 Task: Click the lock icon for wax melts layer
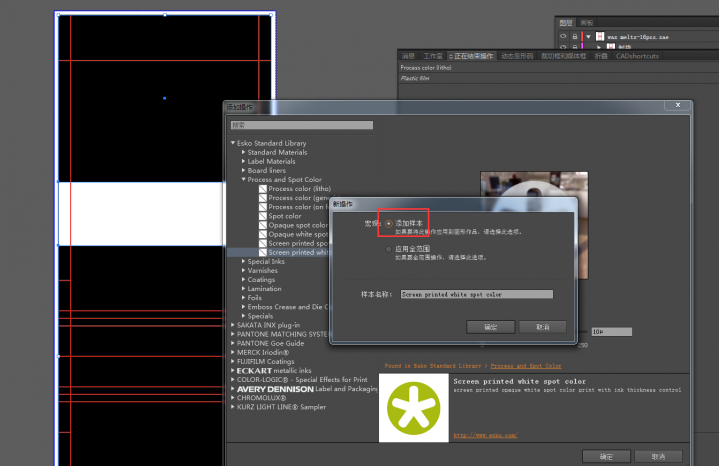(576, 35)
